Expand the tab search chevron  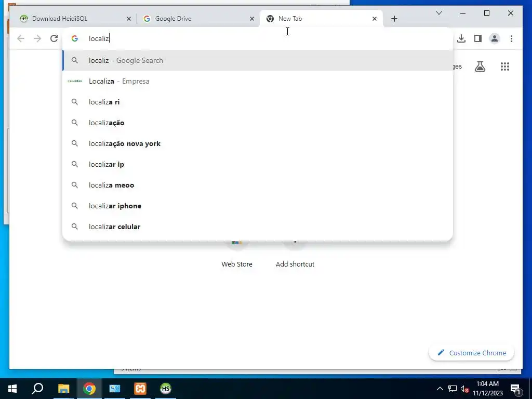pos(438,13)
